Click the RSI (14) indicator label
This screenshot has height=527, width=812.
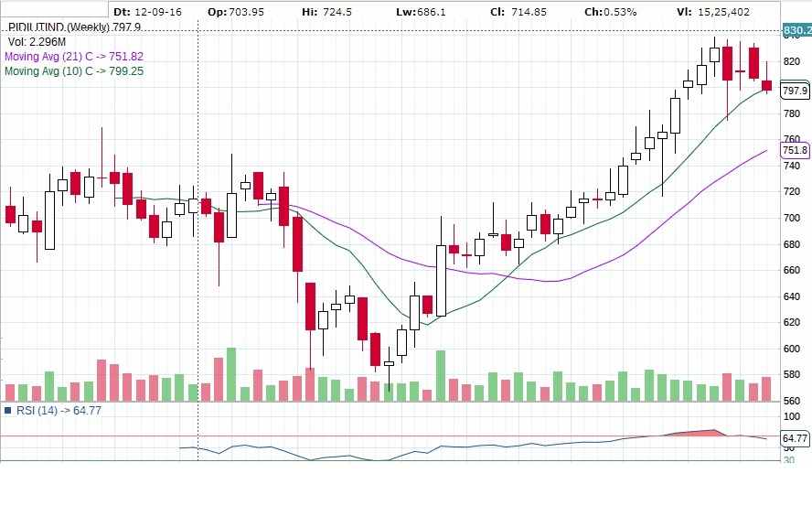click(x=59, y=411)
